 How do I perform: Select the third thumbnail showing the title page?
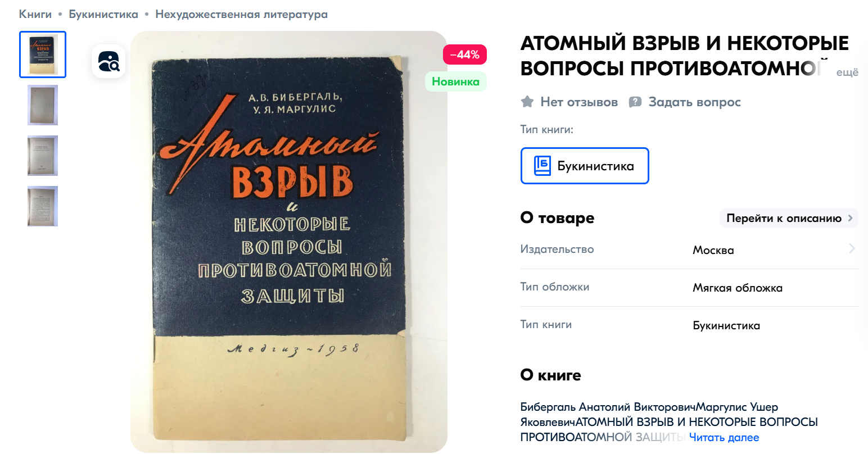point(43,156)
